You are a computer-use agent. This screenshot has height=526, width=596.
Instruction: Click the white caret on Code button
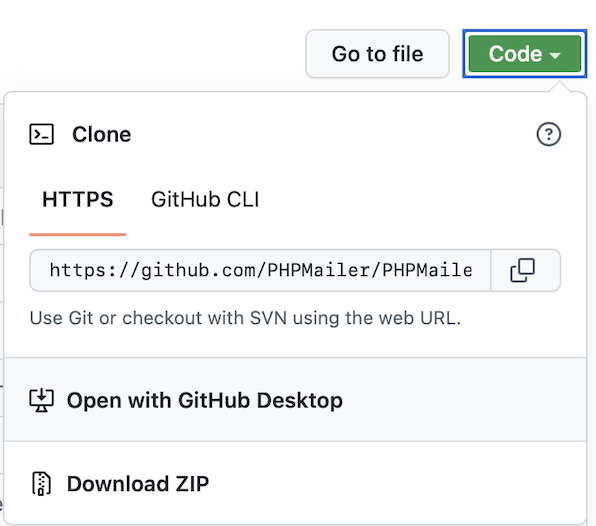[555, 55]
